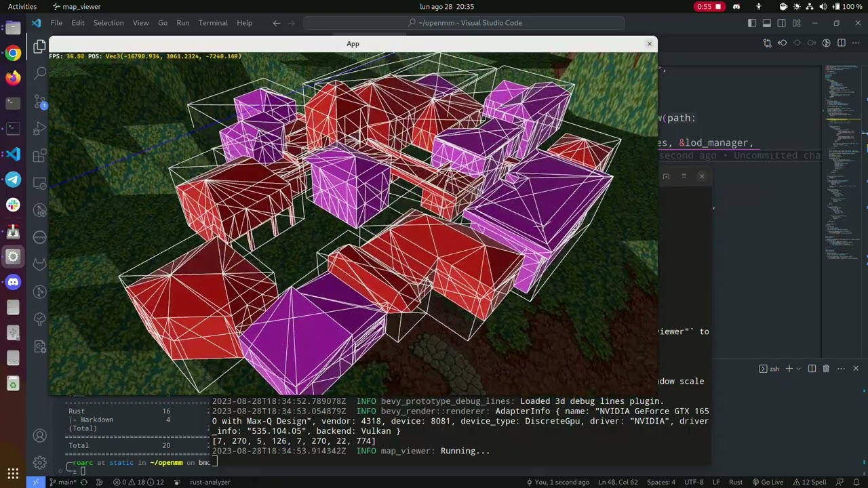Select the zsh terminal label
868x488 pixels.
pos(770,369)
